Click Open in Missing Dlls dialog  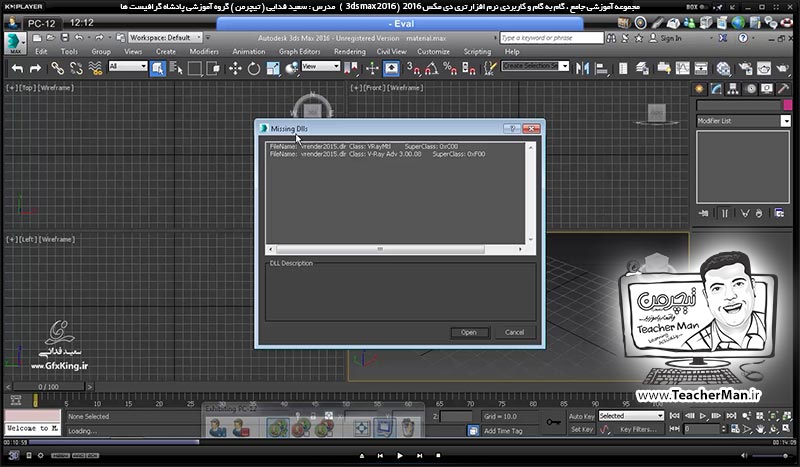pyautogui.click(x=469, y=332)
